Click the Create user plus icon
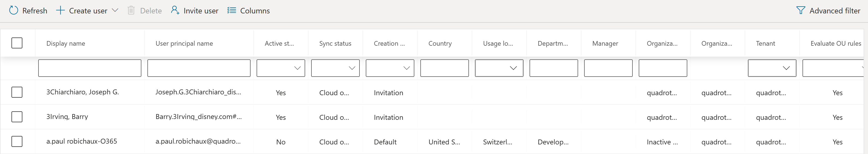This screenshot has width=868, height=154. (x=60, y=10)
